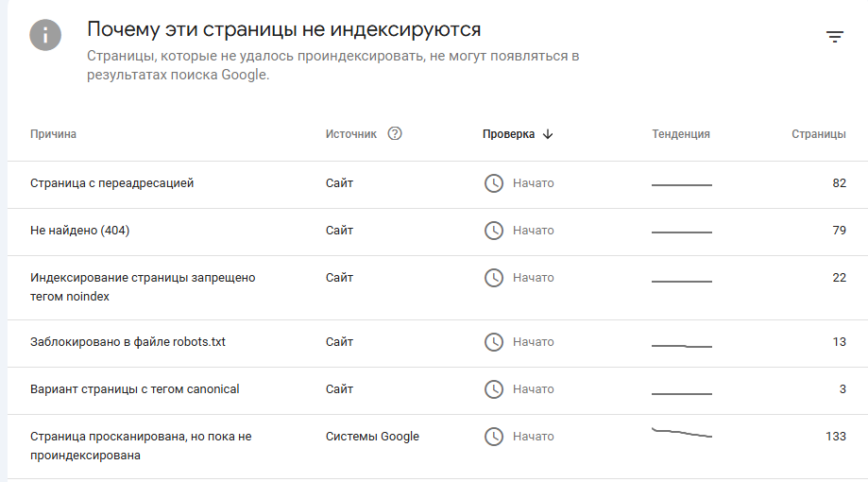Click page count 13

(x=840, y=342)
